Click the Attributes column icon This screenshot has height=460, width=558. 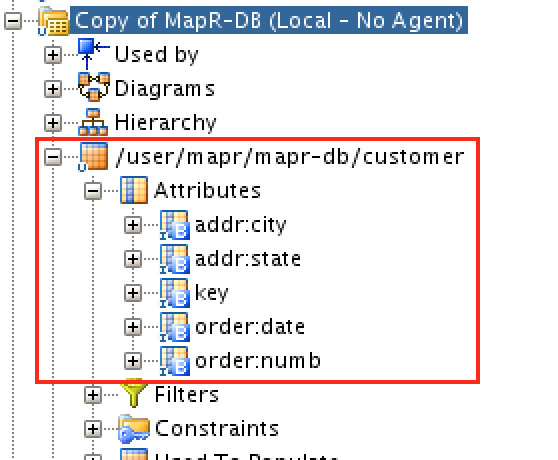click(134, 190)
